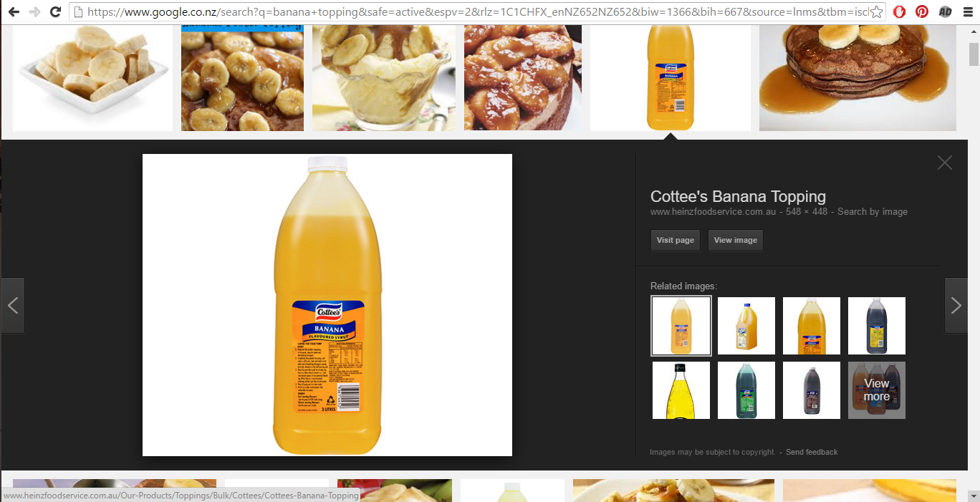Open the AdBlock extension icon
Screen dimensions: 980x502
pos(945,11)
